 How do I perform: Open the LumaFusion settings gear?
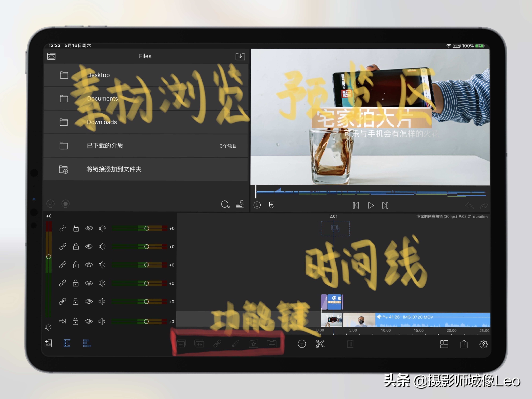coord(484,344)
